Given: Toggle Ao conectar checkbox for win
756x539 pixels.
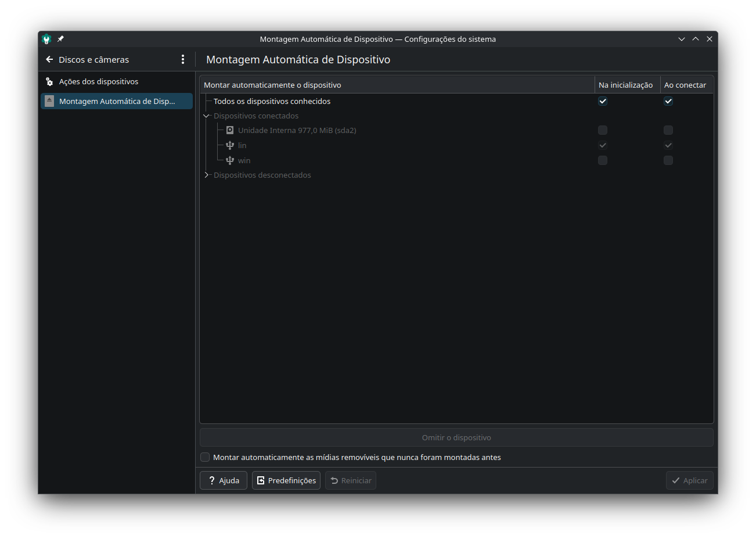Looking at the screenshot, I should (668, 160).
